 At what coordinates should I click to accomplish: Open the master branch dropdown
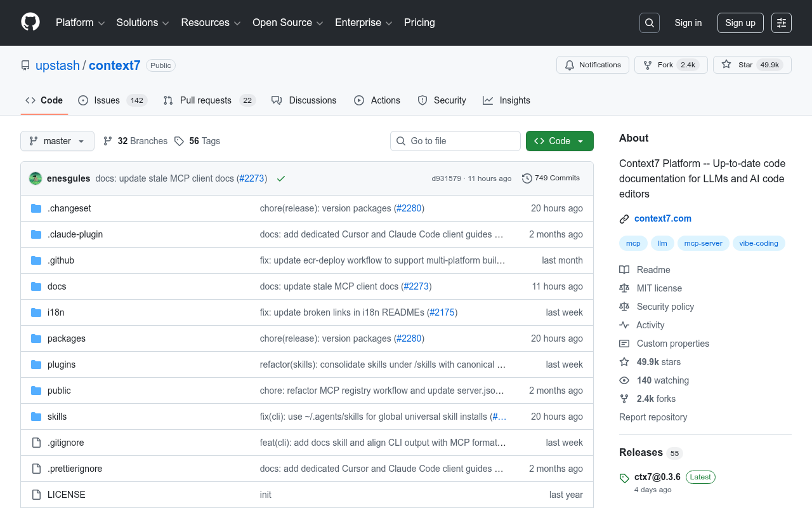pos(57,141)
